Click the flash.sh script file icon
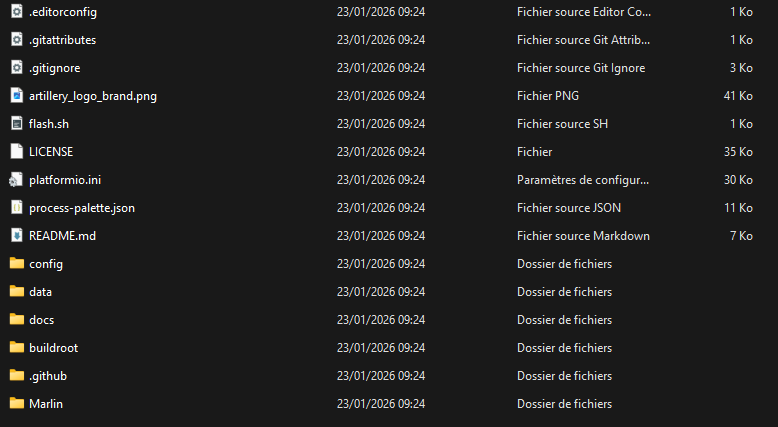The image size is (778, 427). pyautogui.click(x=16, y=124)
